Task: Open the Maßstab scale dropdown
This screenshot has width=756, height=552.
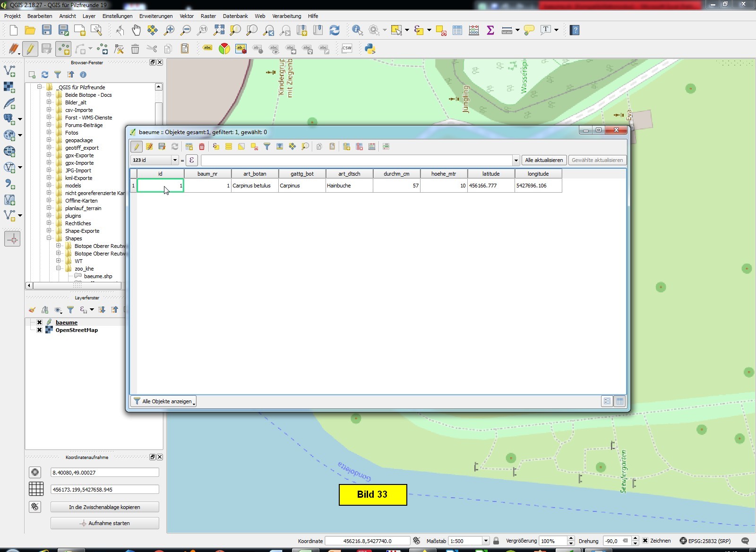Action: tap(485, 541)
